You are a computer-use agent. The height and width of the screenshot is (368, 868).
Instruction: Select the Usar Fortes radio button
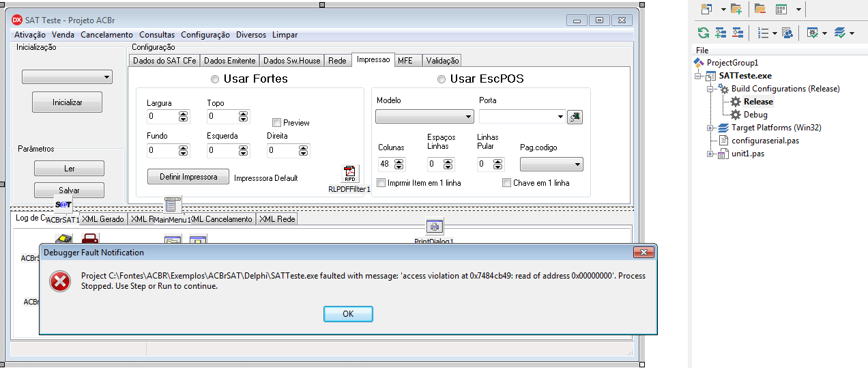215,79
